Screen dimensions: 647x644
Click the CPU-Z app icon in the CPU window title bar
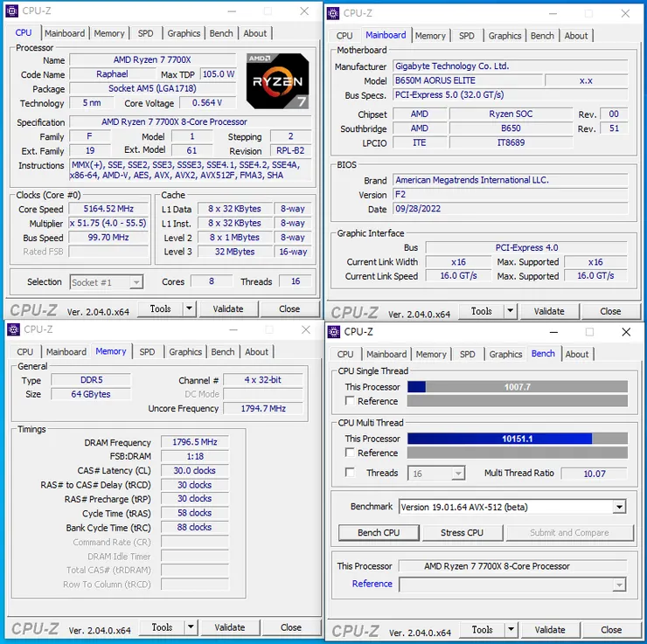click(x=11, y=11)
